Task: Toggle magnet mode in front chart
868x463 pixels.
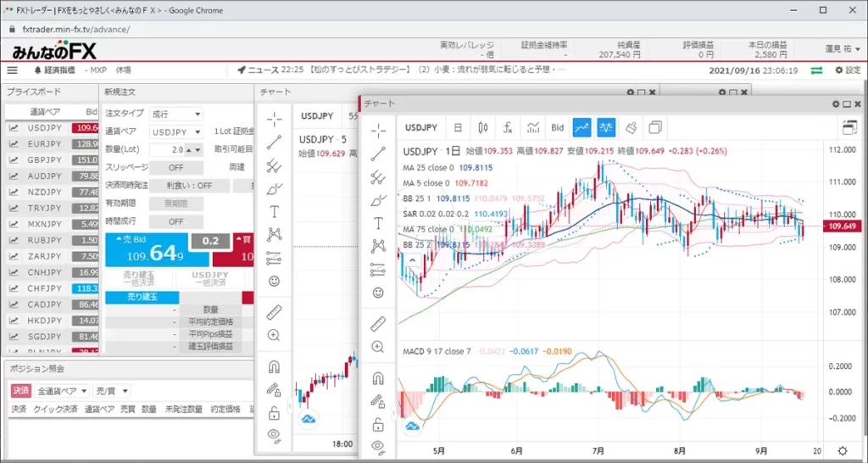Action: point(379,378)
